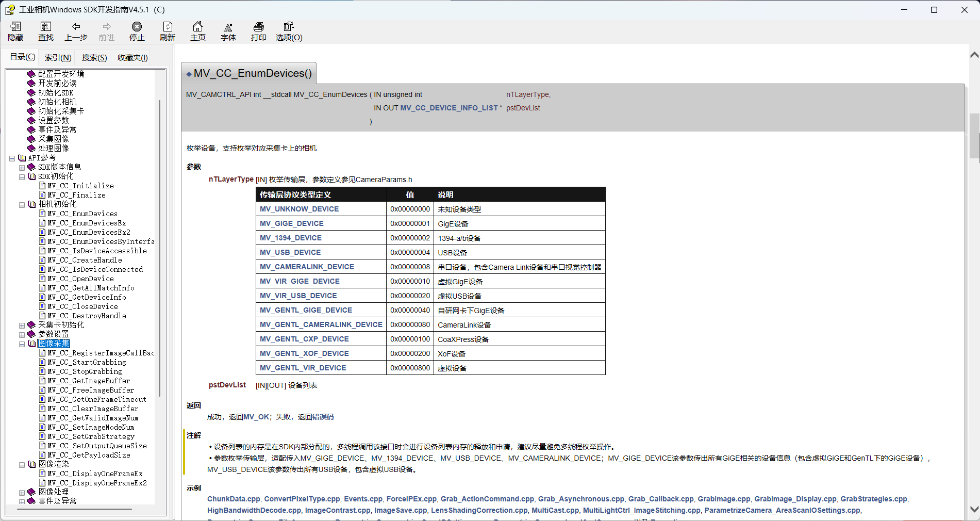Expand the SDK版本信息 tree node
Viewport: 980px width, 521px height.
pyautogui.click(x=22, y=168)
